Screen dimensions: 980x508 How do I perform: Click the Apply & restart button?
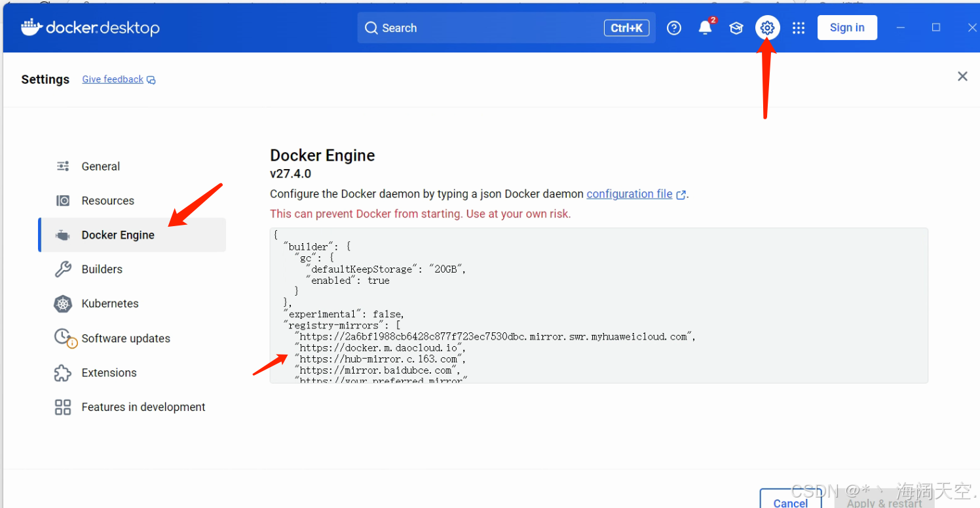(884, 500)
